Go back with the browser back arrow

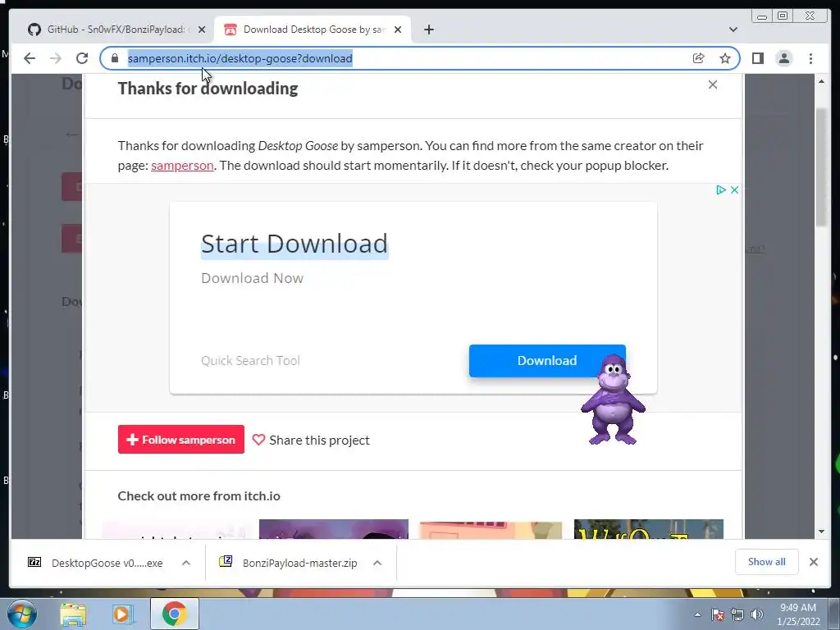[30, 58]
